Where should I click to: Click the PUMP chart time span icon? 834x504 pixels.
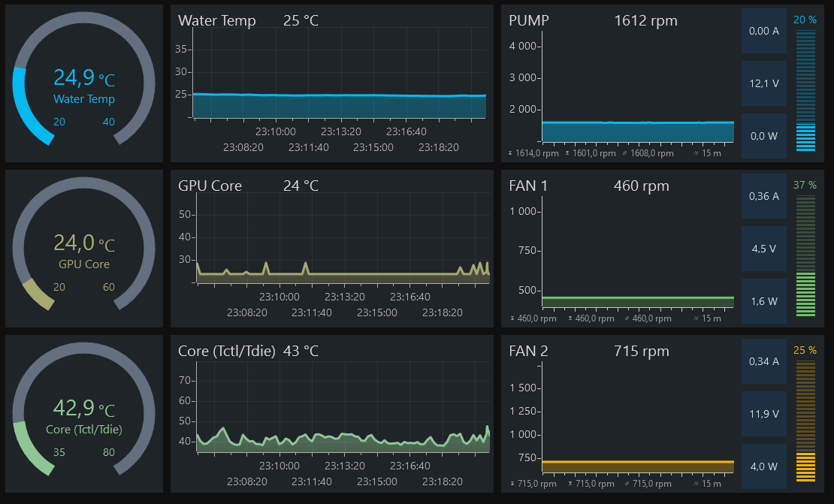(x=694, y=153)
